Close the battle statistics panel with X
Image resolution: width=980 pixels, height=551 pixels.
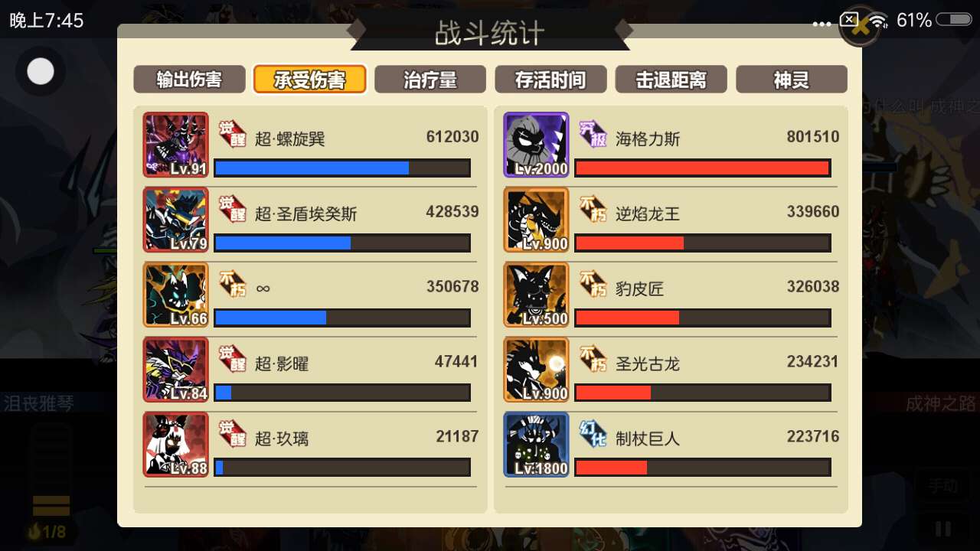click(861, 26)
